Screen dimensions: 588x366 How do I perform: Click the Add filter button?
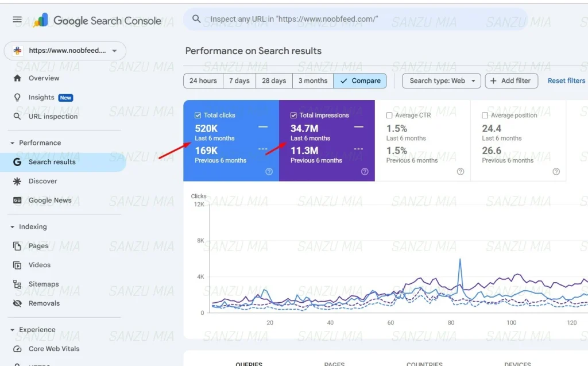tap(511, 80)
